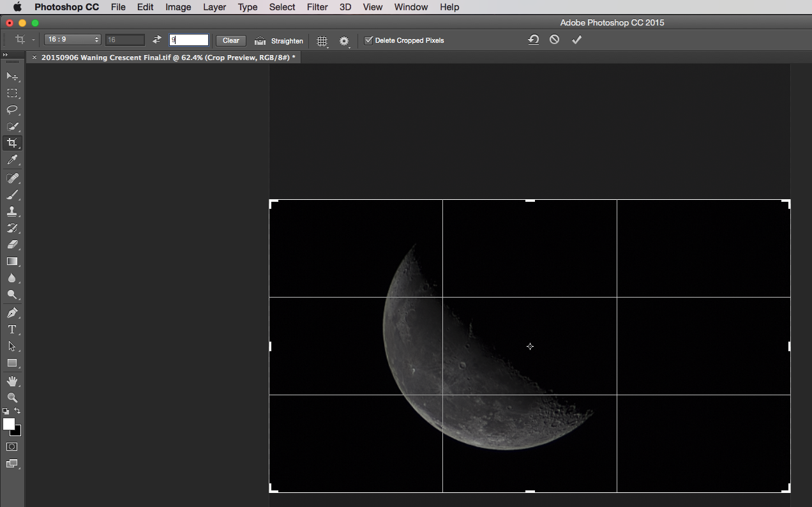Select the Zoom tool
The width and height of the screenshot is (812, 507).
tap(12, 397)
